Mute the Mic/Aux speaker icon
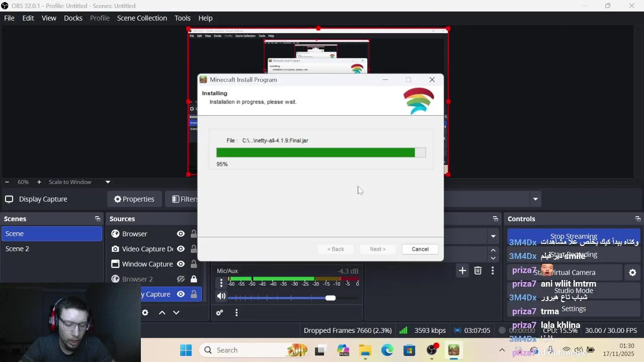The image size is (644, 362). (x=221, y=296)
